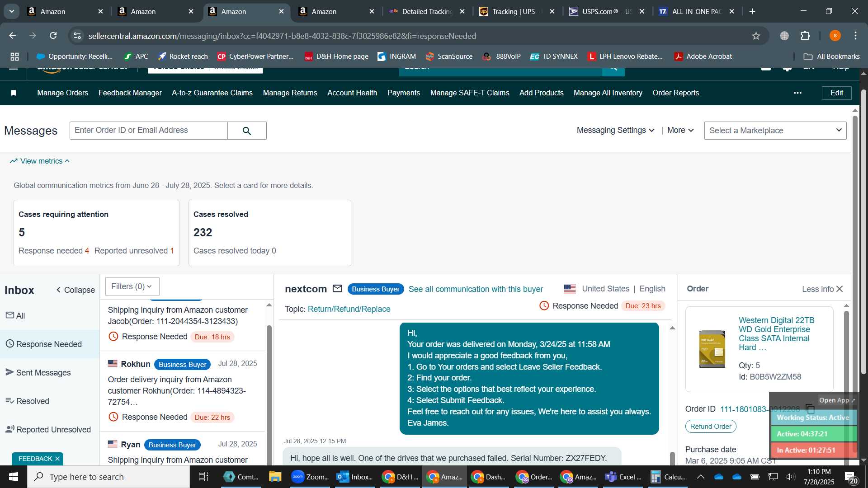
Task: Go back with the browser back arrow
Action: coord(13,36)
